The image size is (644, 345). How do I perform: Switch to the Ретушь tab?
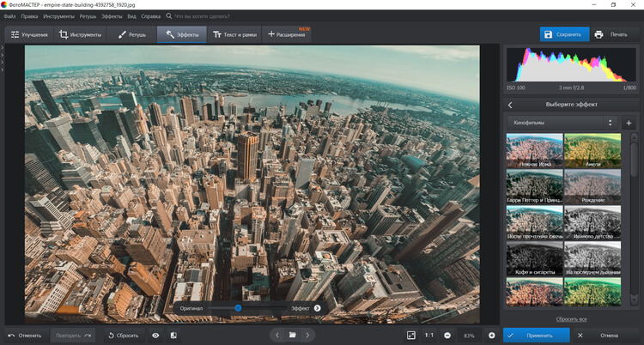coord(132,34)
